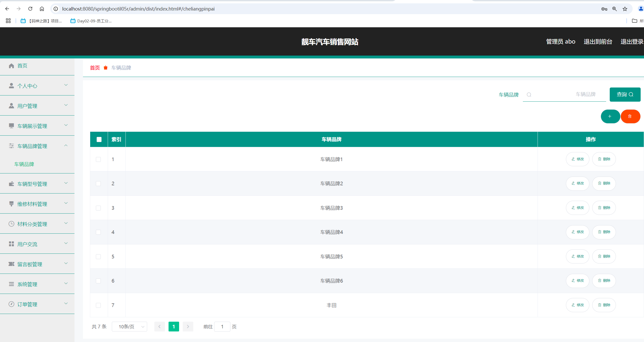
Task: Click 删除 for row 丰田
Action: pyautogui.click(x=604, y=305)
